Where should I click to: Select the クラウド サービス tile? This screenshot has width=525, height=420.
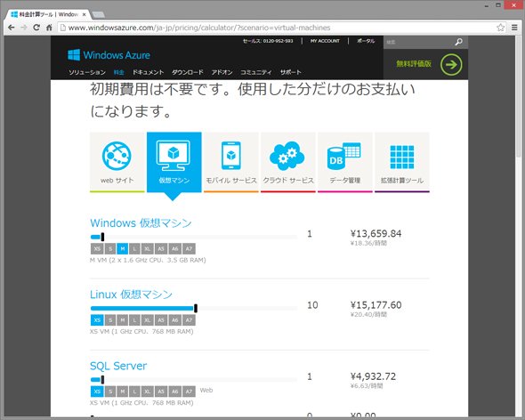288,163
